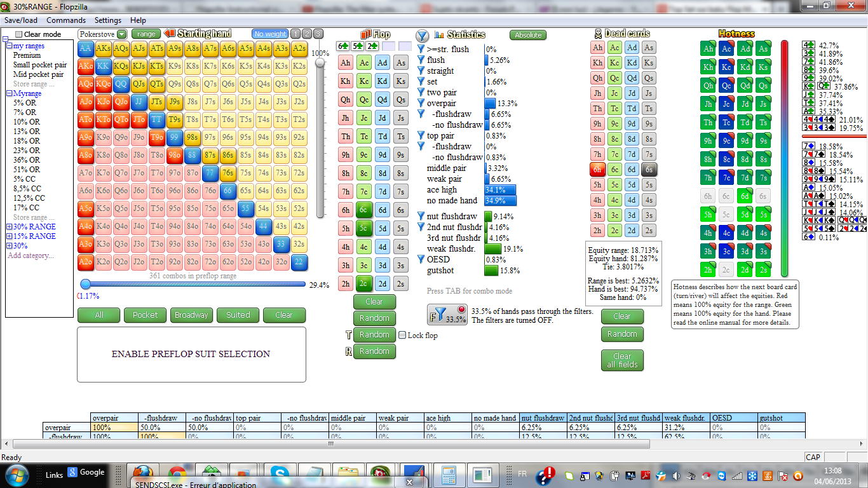Enable the Clear mode checkbox

point(19,34)
